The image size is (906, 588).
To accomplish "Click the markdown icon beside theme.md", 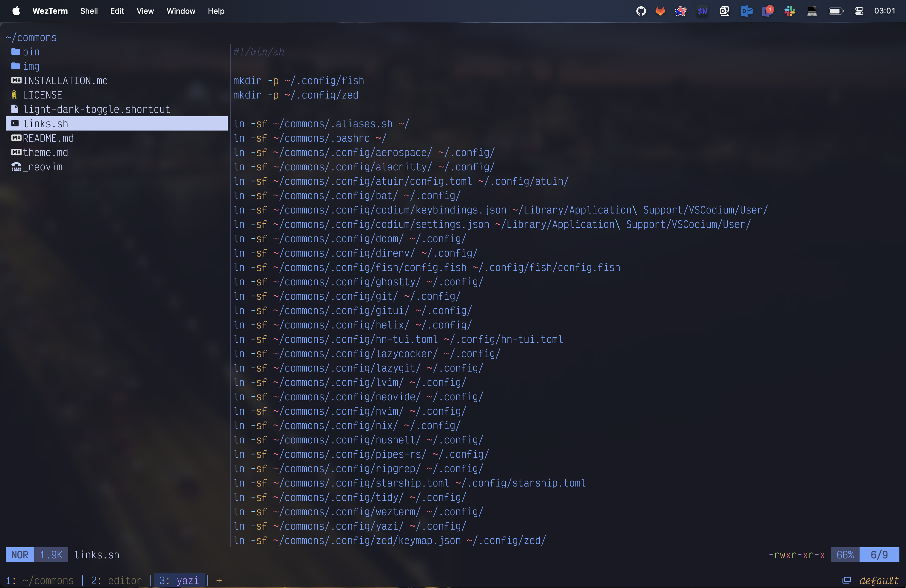I will [16, 152].
